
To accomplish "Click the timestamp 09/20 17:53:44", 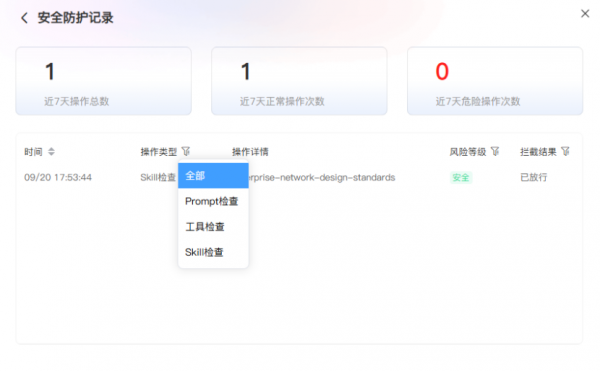I will click(x=58, y=177).
